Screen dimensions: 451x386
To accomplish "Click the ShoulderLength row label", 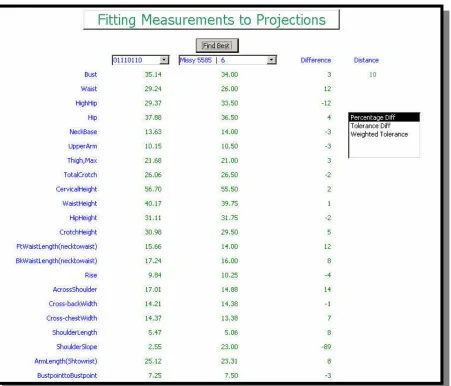I will tap(75, 332).
